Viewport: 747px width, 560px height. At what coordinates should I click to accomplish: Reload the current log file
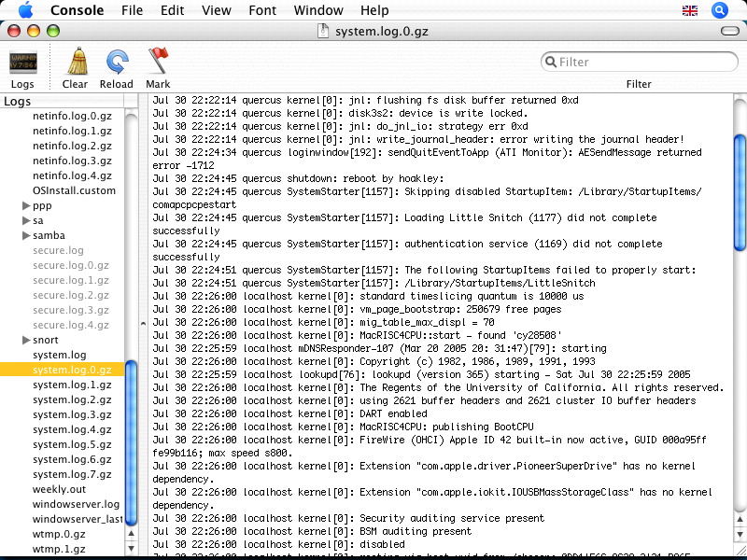point(117,63)
